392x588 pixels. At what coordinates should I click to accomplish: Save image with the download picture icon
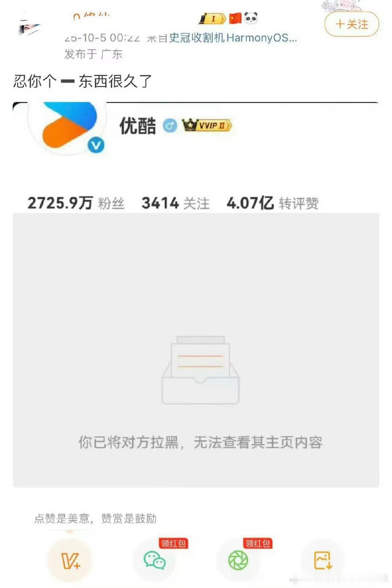[x=323, y=560]
